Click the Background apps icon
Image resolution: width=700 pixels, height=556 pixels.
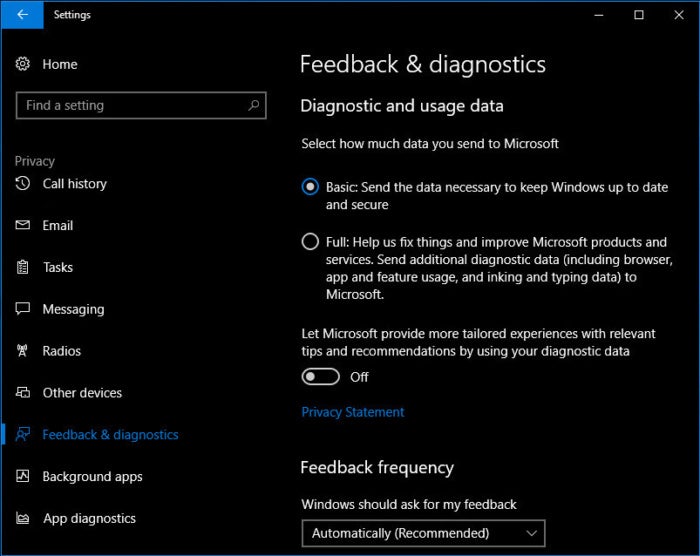tap(23, 476)
